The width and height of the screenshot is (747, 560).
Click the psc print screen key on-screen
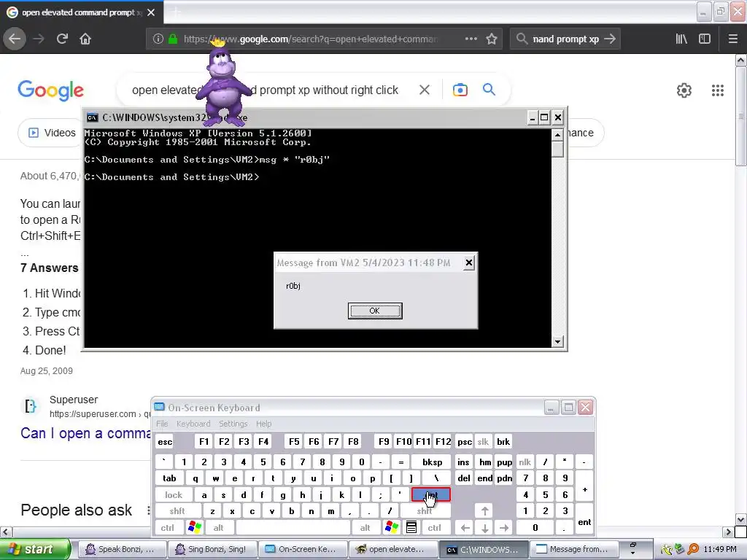click(x=465, y=441)
